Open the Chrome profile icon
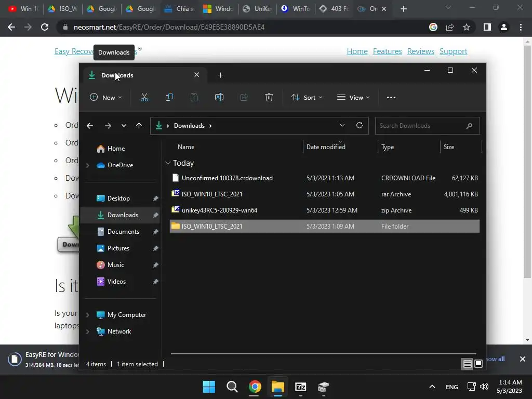The width and height of the screenshot is (532, 399). [504, 27]
